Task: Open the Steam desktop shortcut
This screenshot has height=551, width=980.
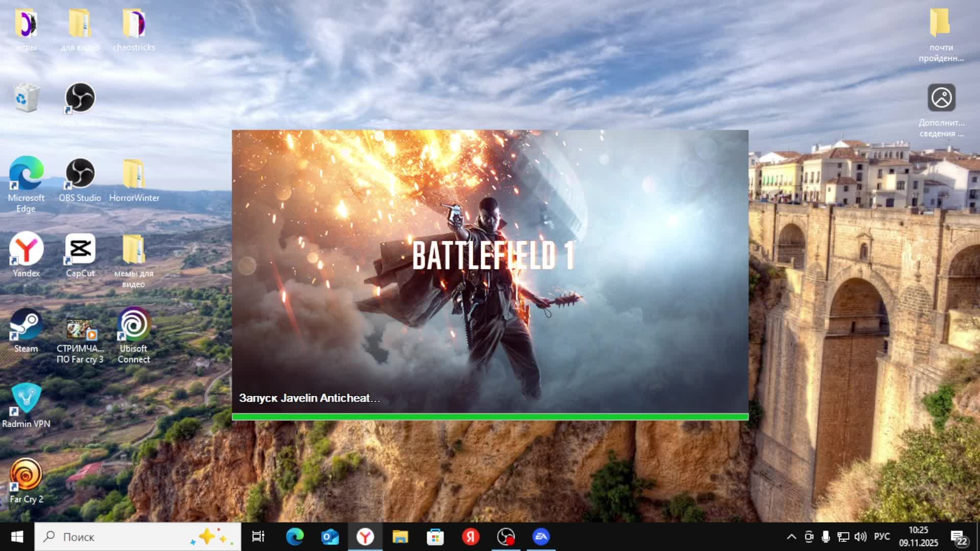Action: click(x=26, y=324)
